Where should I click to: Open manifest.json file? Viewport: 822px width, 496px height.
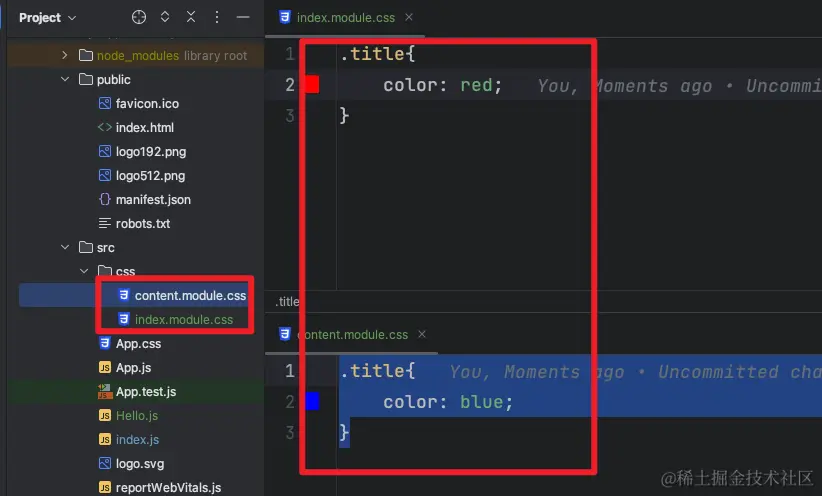[153, 200]
